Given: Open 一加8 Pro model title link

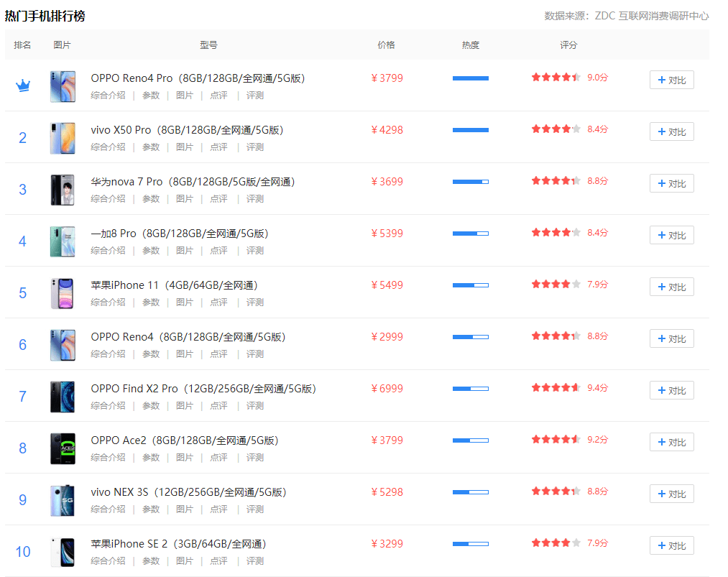Looking at the screenshot, I should [180, 234].
